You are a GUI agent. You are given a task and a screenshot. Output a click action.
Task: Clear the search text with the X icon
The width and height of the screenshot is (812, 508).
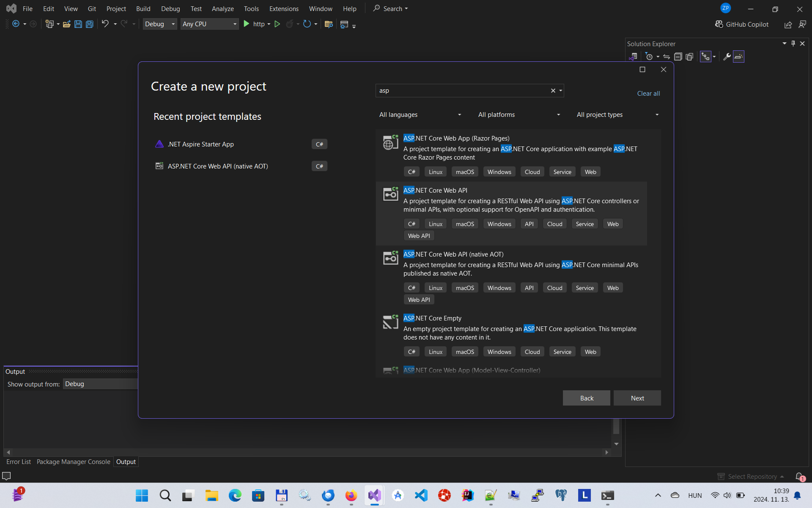[x=553, y=91]
